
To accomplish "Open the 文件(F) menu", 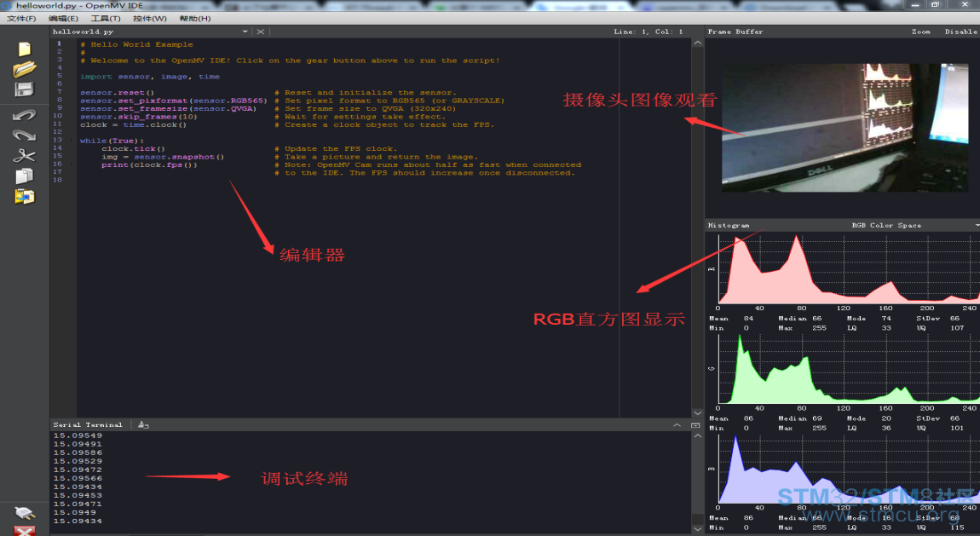I will 21,18.
